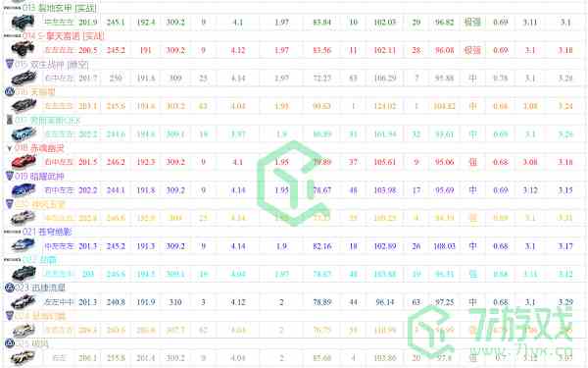Open the black-and-white car thumbnail in row 023
588x368 pixels.
tap(24, 302)
